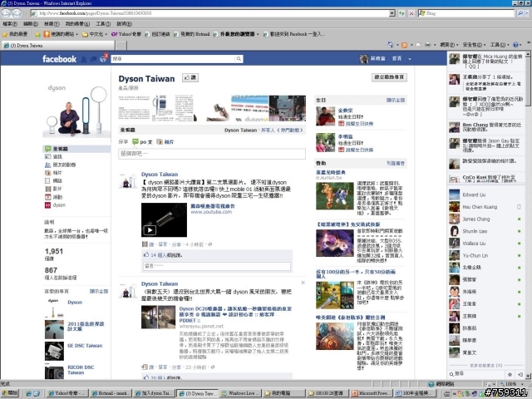This screenshot has height=399, width=532.
Task: Open the www.youtube.com link in first post
Action: pyautogui.click(x=211, y=212)
